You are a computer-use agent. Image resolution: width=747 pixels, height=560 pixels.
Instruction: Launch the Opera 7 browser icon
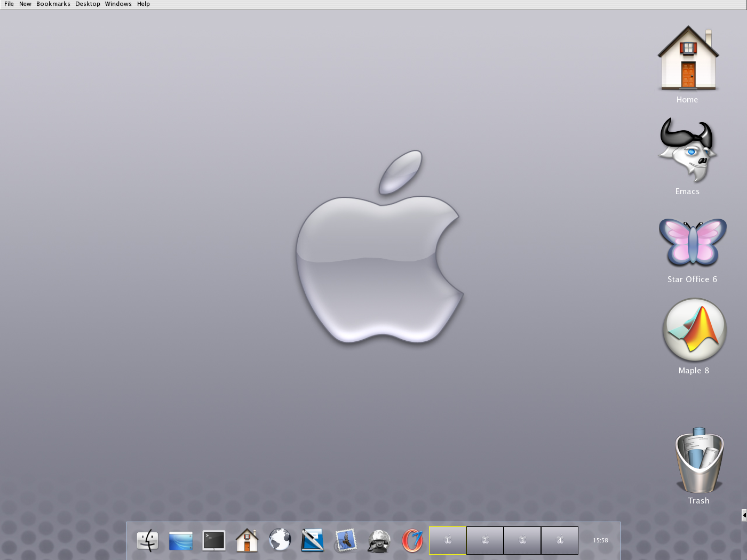(412, 540)
